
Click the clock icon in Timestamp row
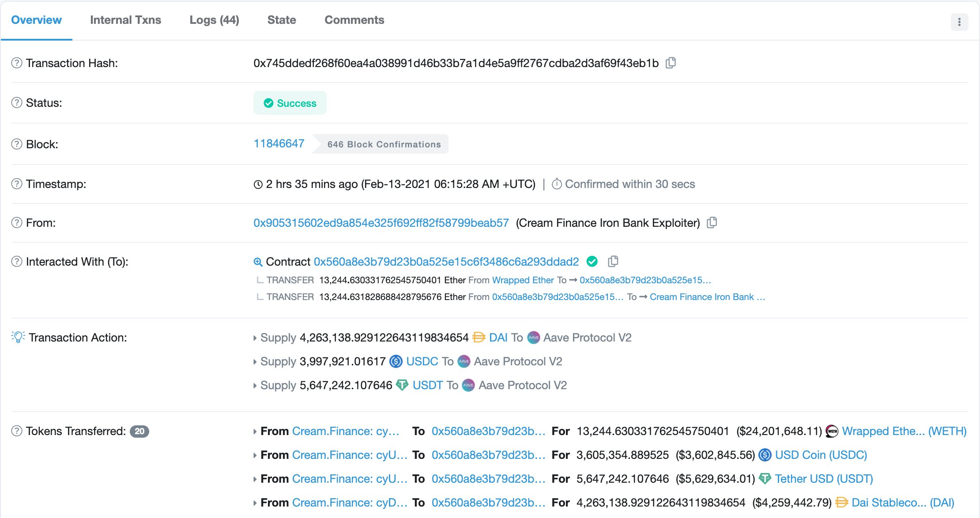[258, 184]
